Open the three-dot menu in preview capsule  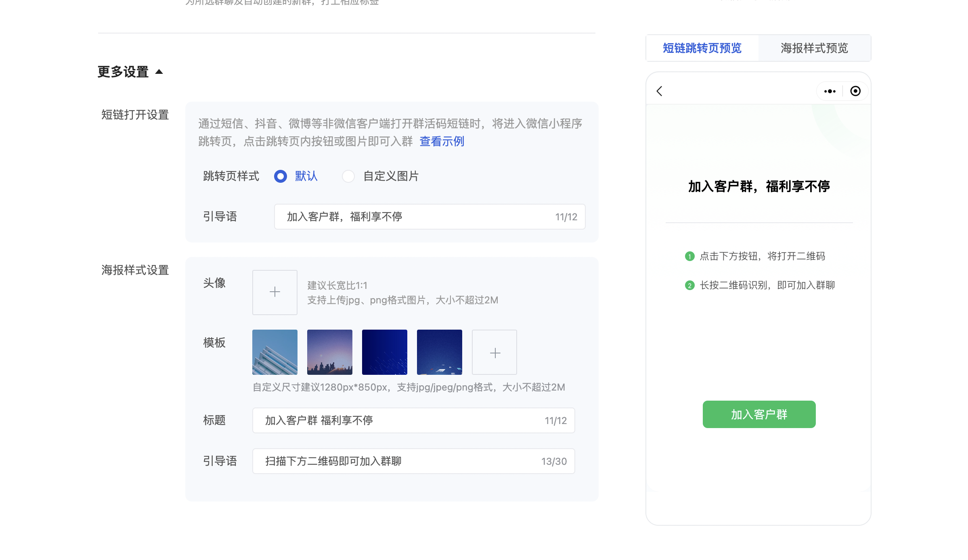pyautogui.click(x=830, y=91)
